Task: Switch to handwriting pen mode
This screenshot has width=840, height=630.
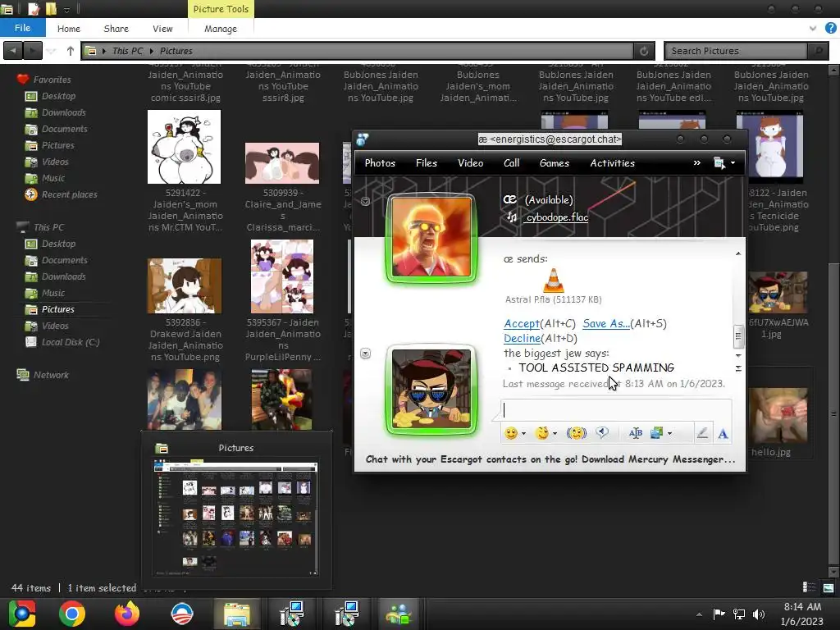Action: coord(702,433)
